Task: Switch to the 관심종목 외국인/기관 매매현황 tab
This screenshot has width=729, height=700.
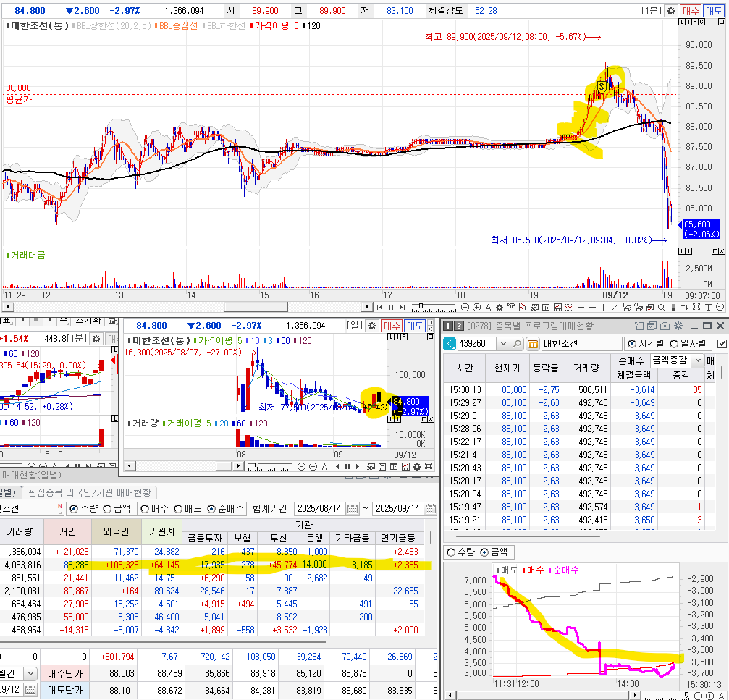Action: [x=90, y=492]
